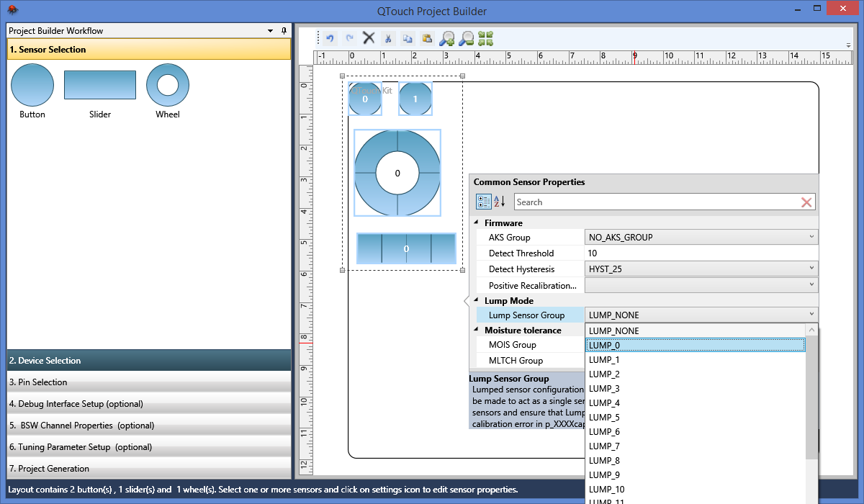Open the 2. Device Selection step
This screenshot has height=504, width=864.
pyautogui.click(x=149, y=360)
